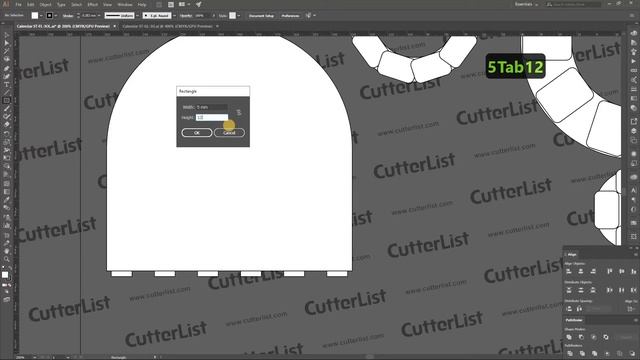This screenshot has height=360, width=640.
Task: Open the Align To dropdown in Align panel
Action: [631, 309]
